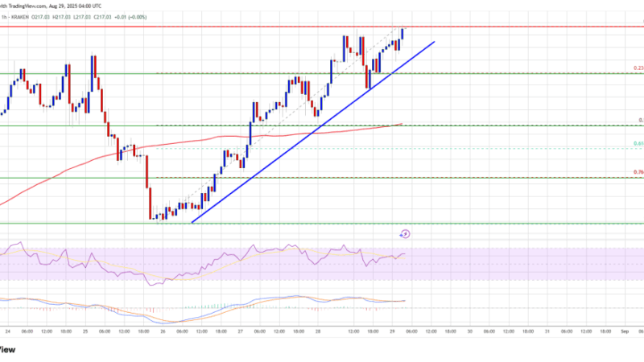Select the dashed teal 0.61 Fibonacci line
This screenshot has height=362, width=644.
click(x=398, y=149)
